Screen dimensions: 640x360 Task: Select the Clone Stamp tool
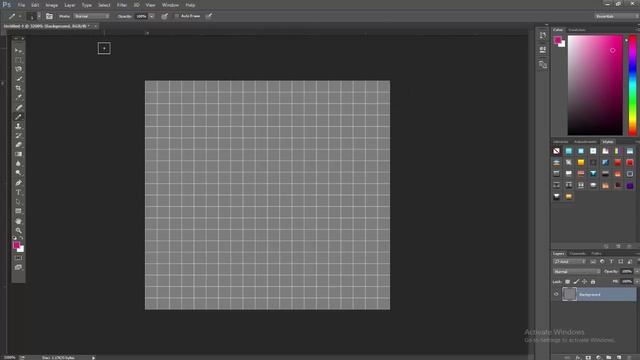tap(18, 126)
